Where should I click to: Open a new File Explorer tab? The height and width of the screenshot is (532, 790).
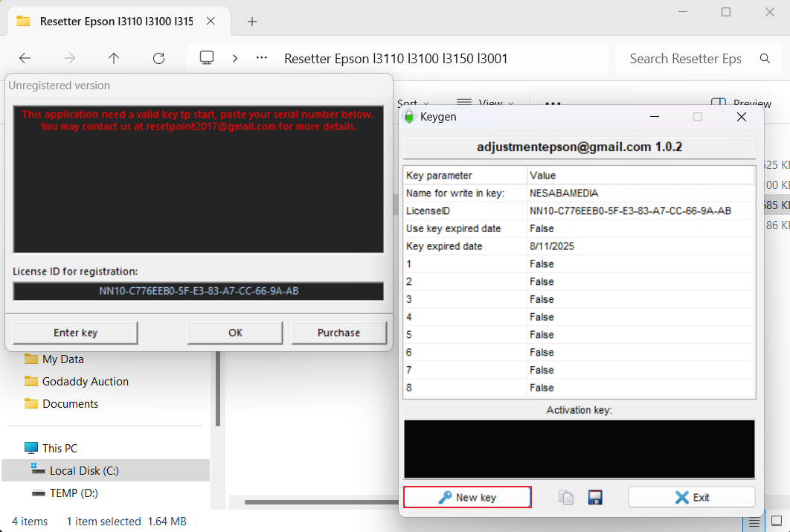click(252, 22)
